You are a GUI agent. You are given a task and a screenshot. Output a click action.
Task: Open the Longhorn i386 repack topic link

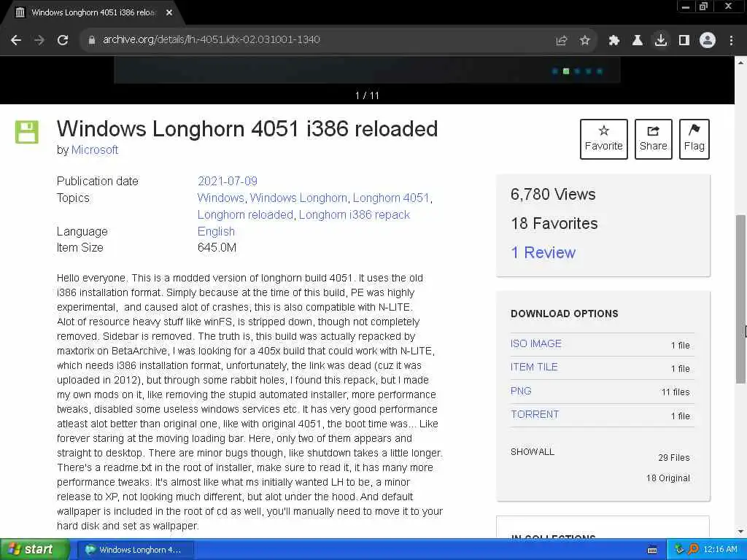354,215
